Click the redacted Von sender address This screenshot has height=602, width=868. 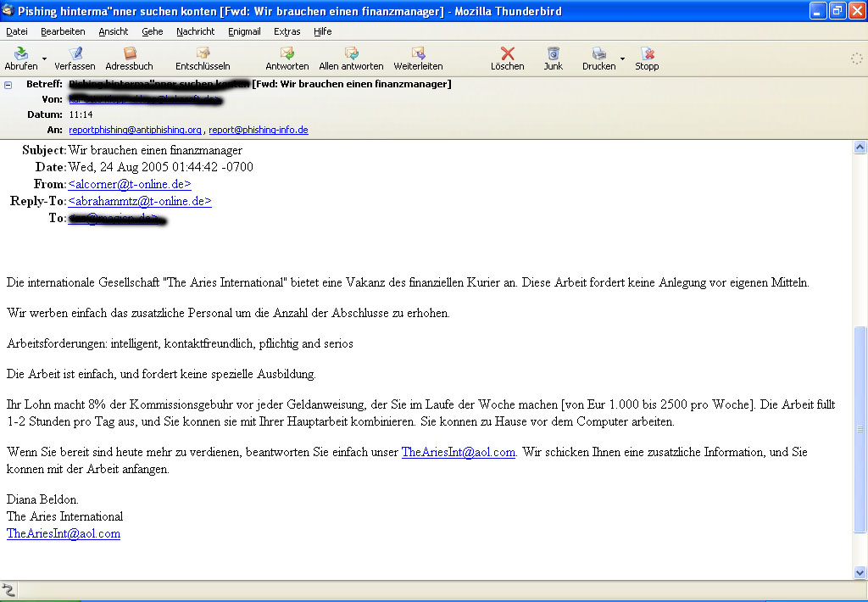(145, 99)
